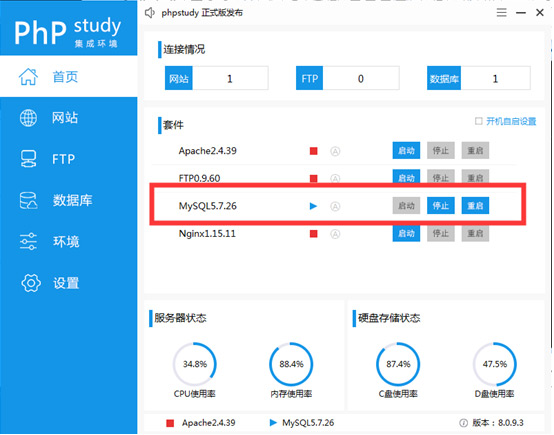Start FTP0.9.60 with 启动 button
The height and width of the screenshot is (435, 554).
pyautogui.click(x=406, y=176)
